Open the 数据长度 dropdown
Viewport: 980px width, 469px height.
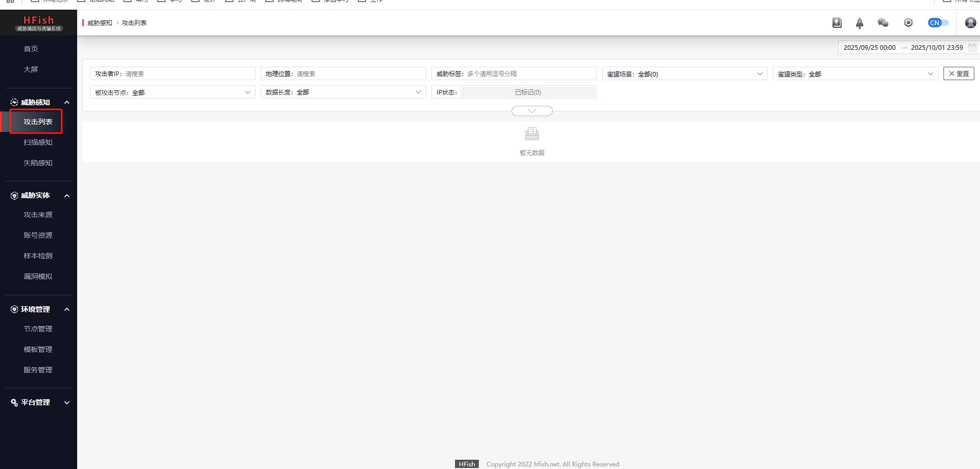coord(343,92)
